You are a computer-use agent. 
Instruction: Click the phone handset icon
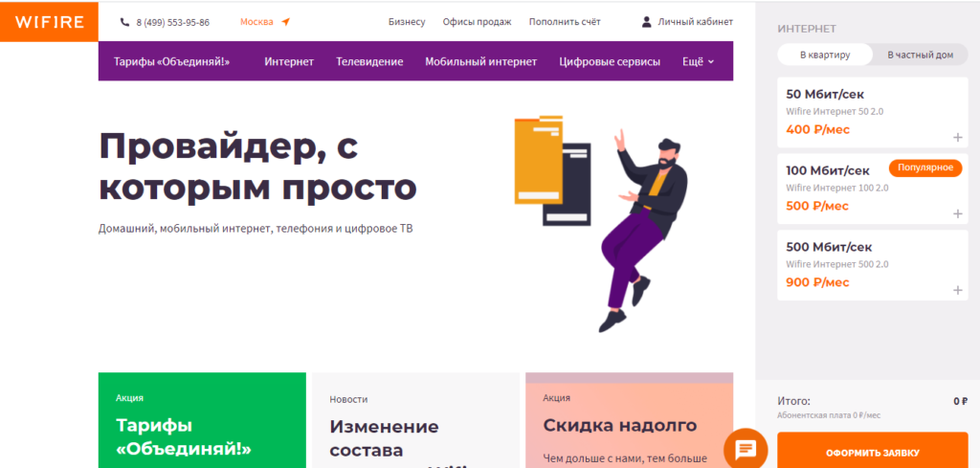coord(124,22)
